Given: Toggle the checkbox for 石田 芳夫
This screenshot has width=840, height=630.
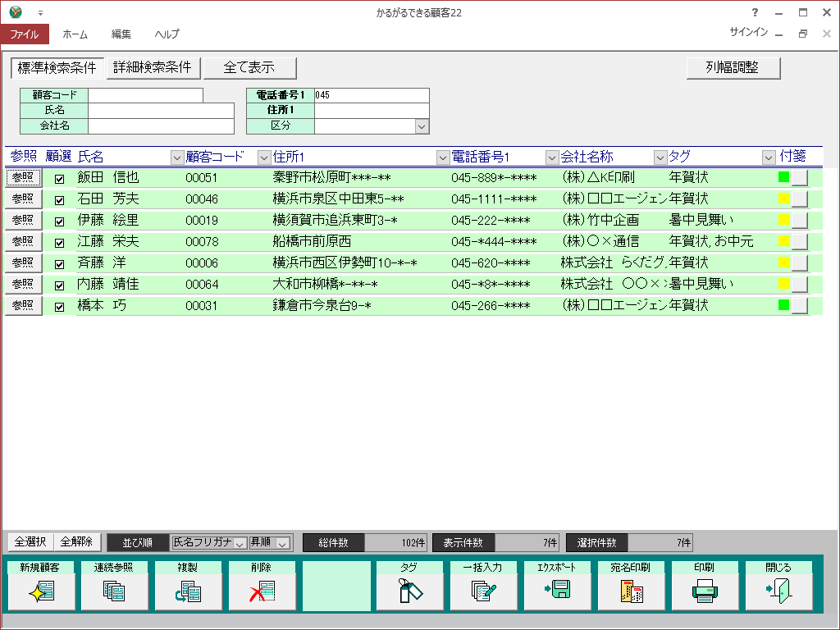Looking at the screenshot, I should [x=59, y=200].
